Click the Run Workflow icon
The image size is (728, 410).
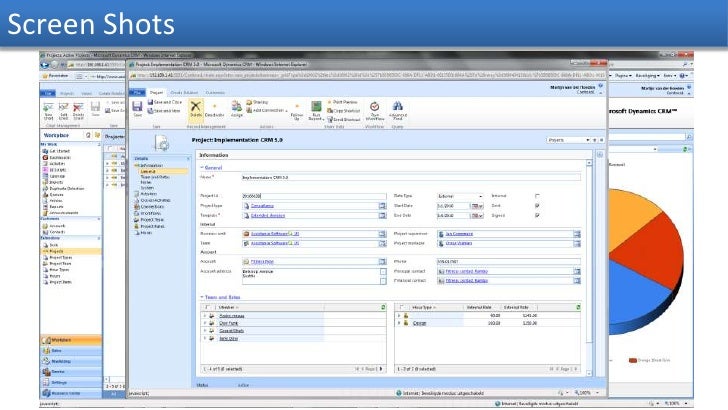click(x=375, y=107)
